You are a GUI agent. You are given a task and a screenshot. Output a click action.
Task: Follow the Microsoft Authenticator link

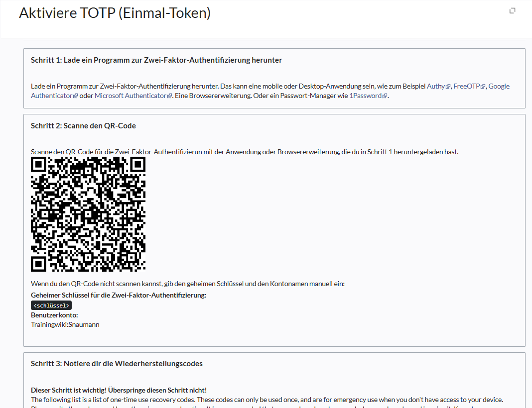(130, 96)
